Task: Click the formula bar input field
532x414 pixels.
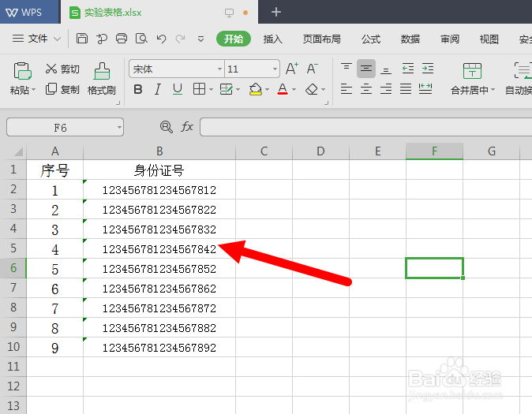Action: (x=365, y=127)
